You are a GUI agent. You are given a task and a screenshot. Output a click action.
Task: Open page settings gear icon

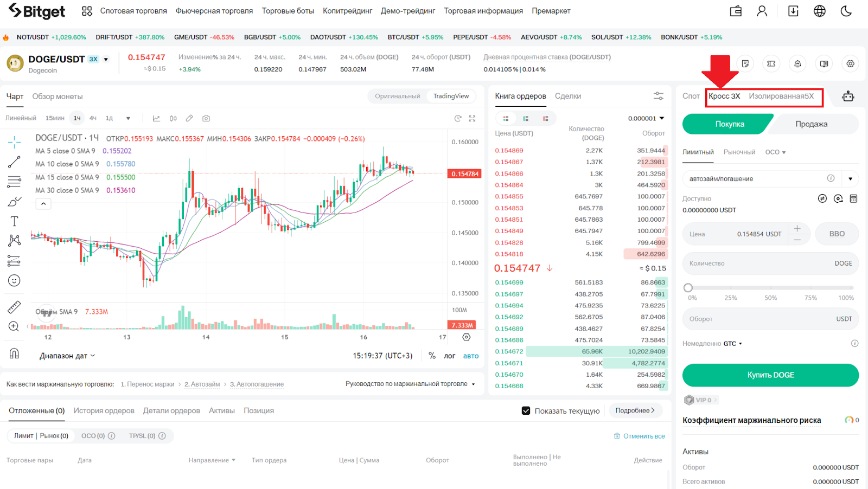(x=851, y=64)
